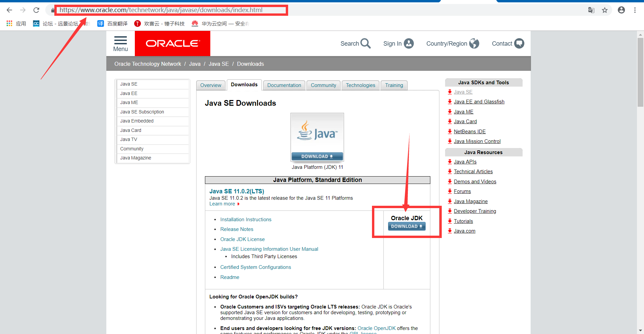644x334 pixels.
Task: Switch to the Documentation tab
Action: coord(284,85)
